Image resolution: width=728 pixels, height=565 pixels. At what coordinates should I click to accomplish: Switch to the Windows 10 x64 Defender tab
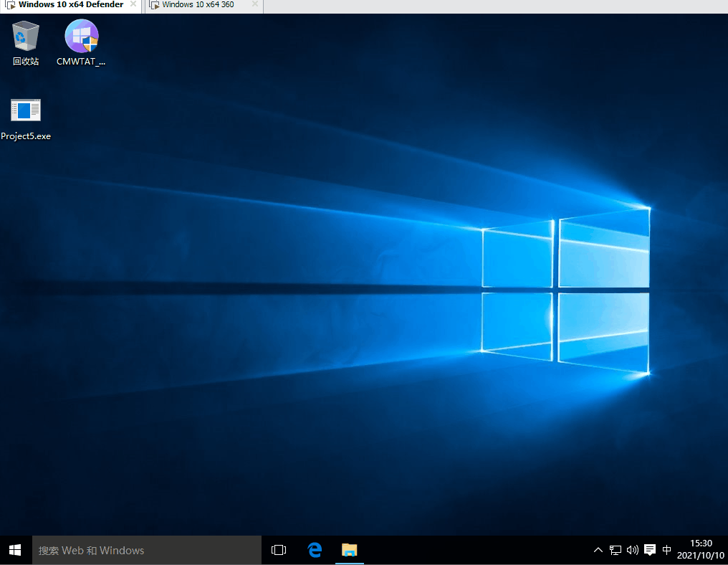click(71, 5)
